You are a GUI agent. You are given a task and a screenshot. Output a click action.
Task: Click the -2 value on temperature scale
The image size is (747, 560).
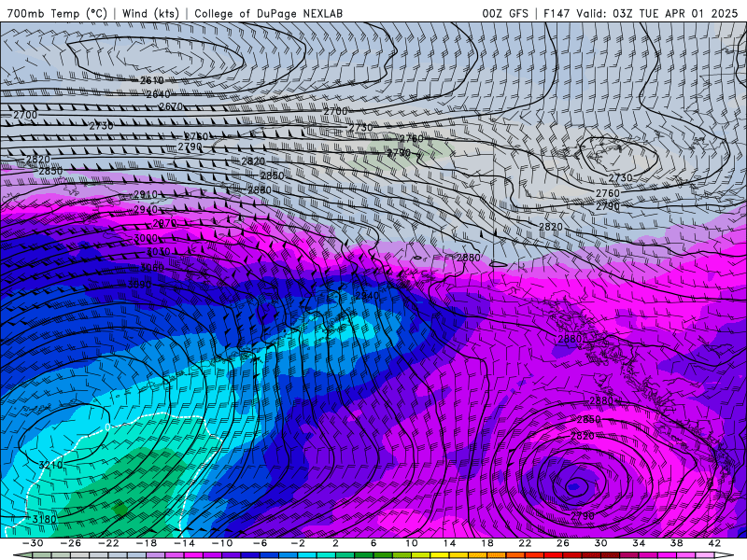point(298,543)
